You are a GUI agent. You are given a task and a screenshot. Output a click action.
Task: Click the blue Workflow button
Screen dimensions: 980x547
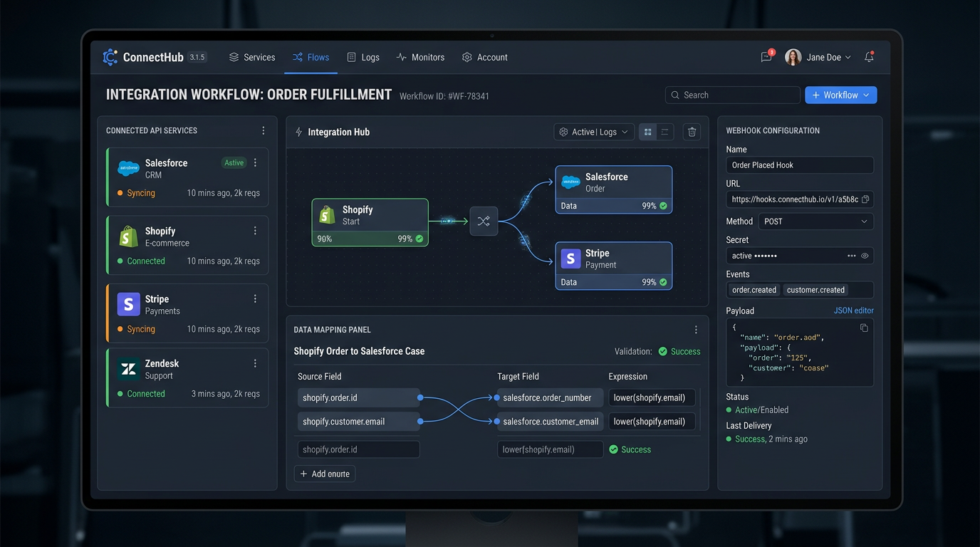coord(840,95)
